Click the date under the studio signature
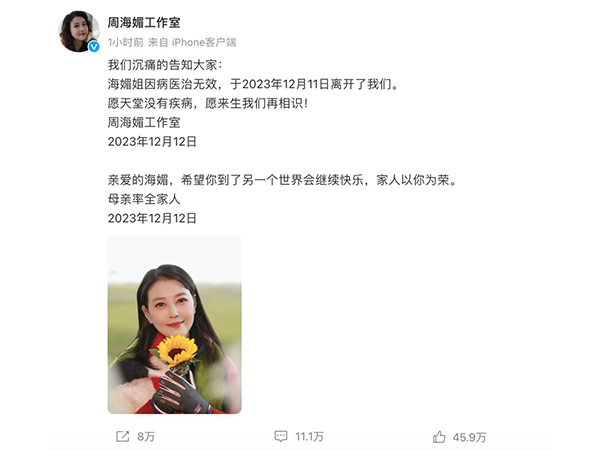This screenshot has width=600, height=450. [x=152, y=142]
